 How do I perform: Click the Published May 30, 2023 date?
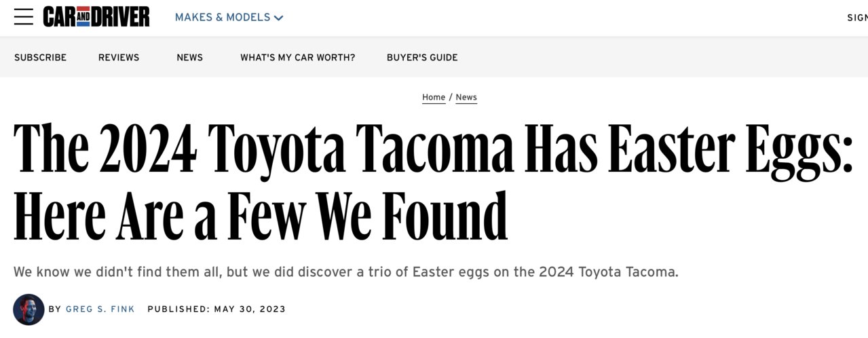pos(216,309)
